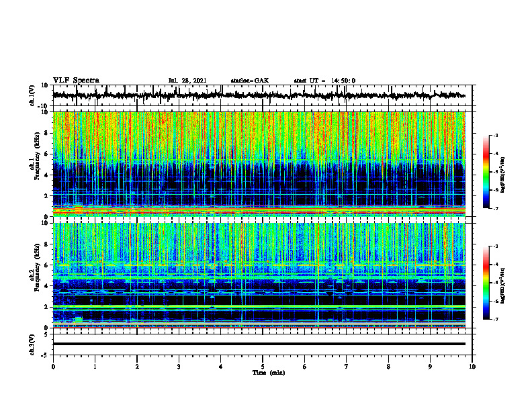Click the "Time (min)" x-axis label
Screen dimensions: 532x411
[x=269, y=373]
